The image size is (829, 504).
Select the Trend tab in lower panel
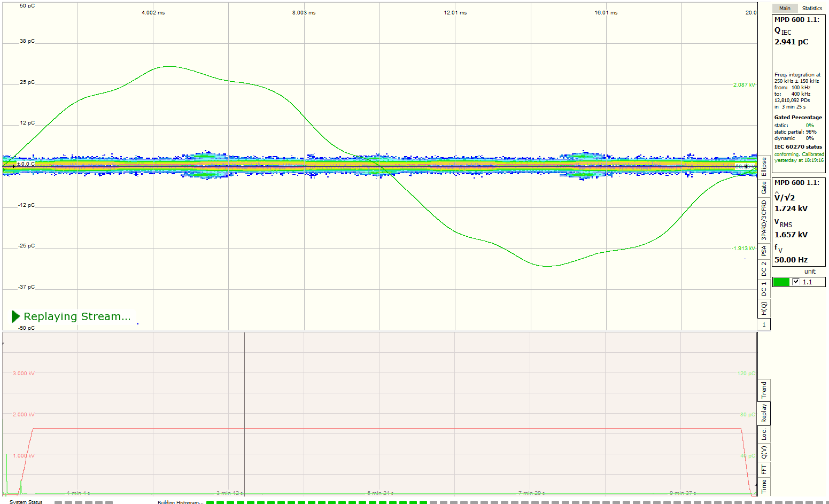tap(764, 390)
